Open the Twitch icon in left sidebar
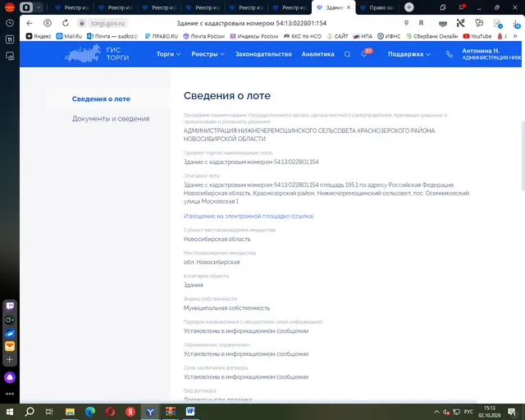 coord(10,306)
